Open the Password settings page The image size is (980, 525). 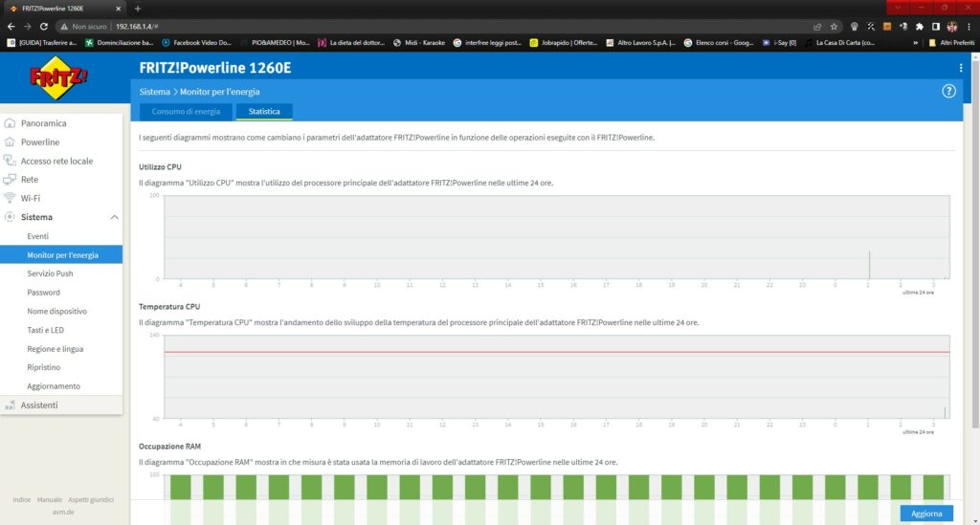click(43, 293)
